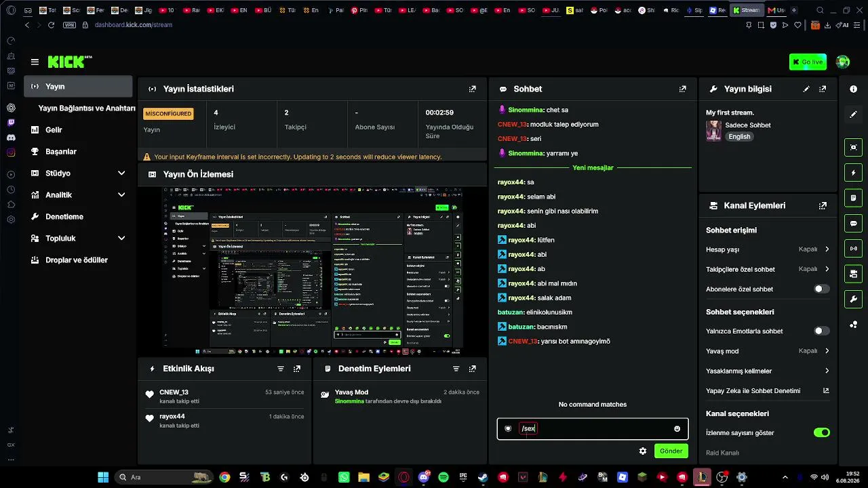Click the pencil icon in right rail

click(853, 115)
